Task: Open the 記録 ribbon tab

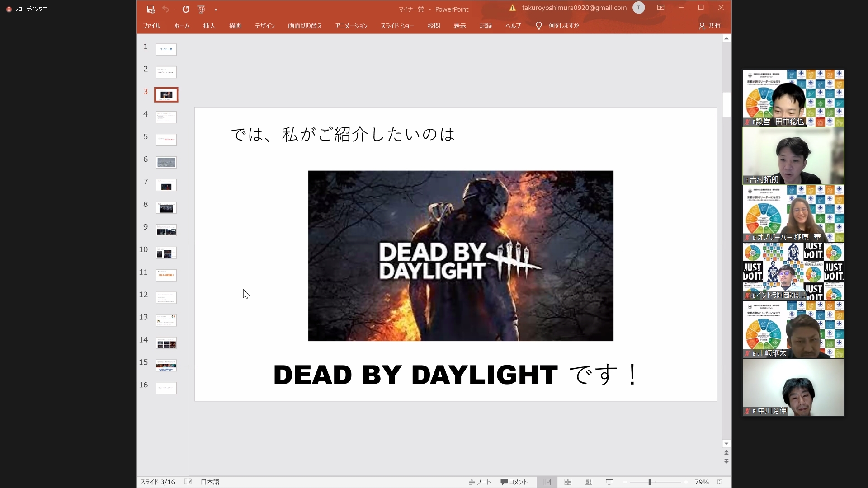Action: click(x=486, y=26)
